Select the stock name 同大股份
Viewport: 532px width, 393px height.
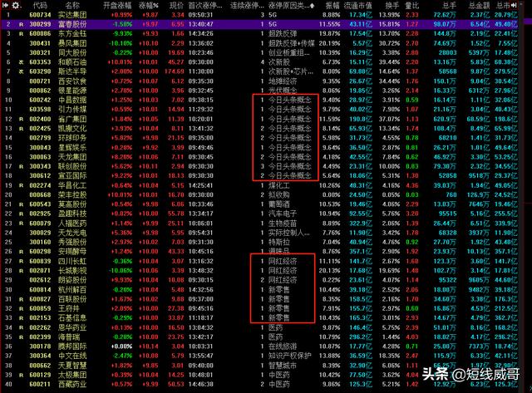(x=72, y=53)
